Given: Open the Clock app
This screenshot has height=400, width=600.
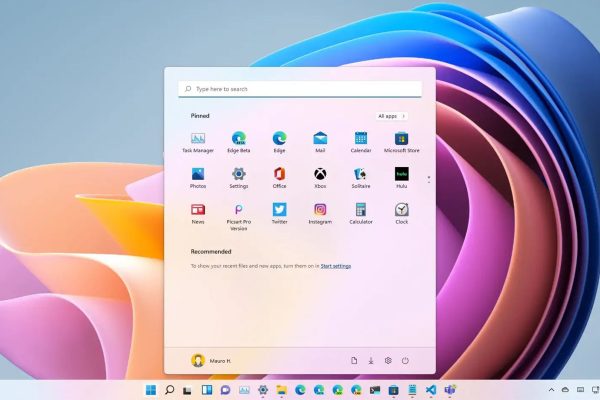Looking at the screenshot, I should point(401,214).
